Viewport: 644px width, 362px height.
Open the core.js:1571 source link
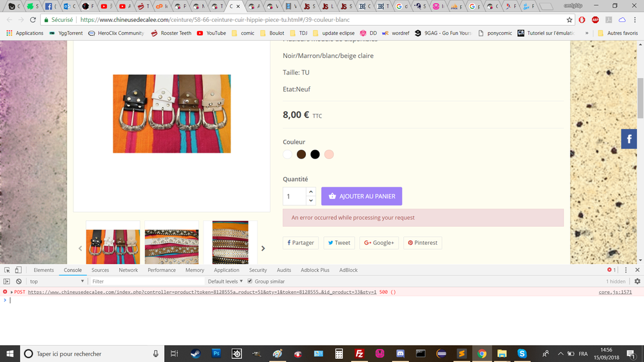point(615,292)
